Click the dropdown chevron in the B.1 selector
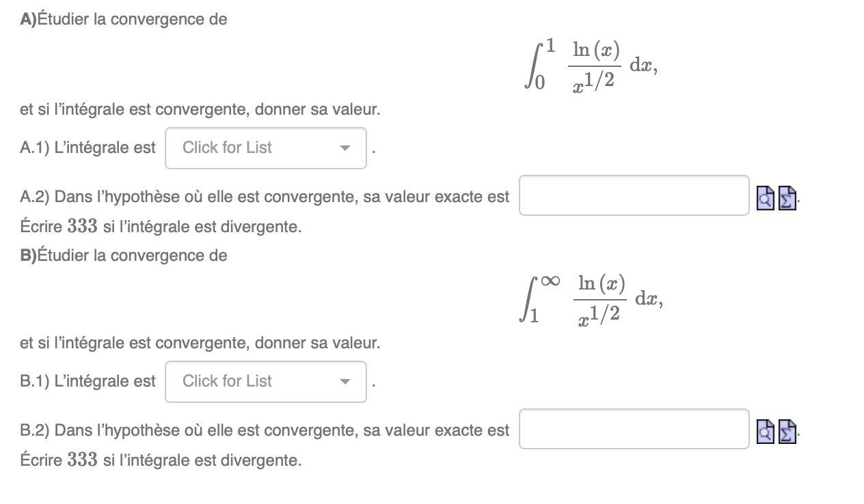Viewport: 864px width, 504px height. pos(346,382)
